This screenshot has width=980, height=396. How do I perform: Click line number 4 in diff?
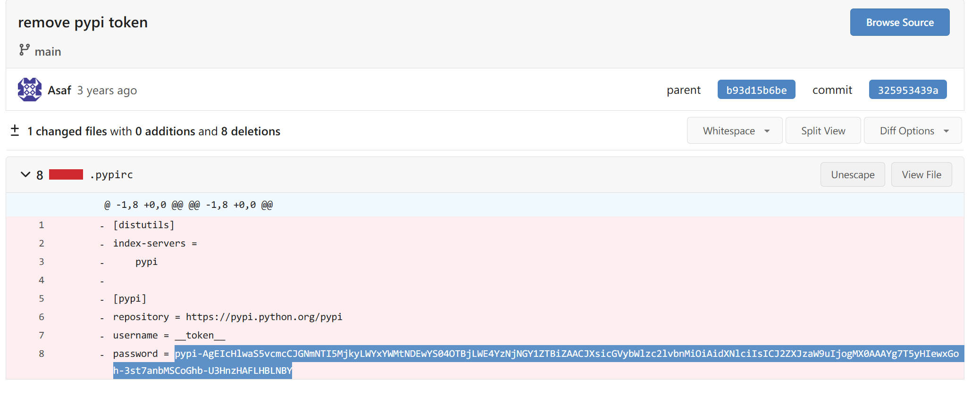(x=42, y=280)
